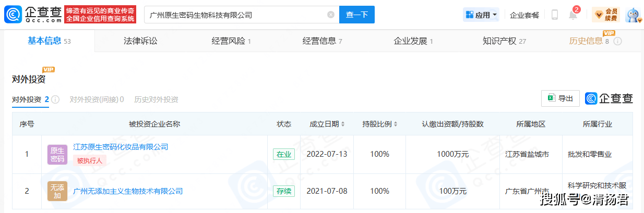Sort by 成立日期 column arrows

343,124
